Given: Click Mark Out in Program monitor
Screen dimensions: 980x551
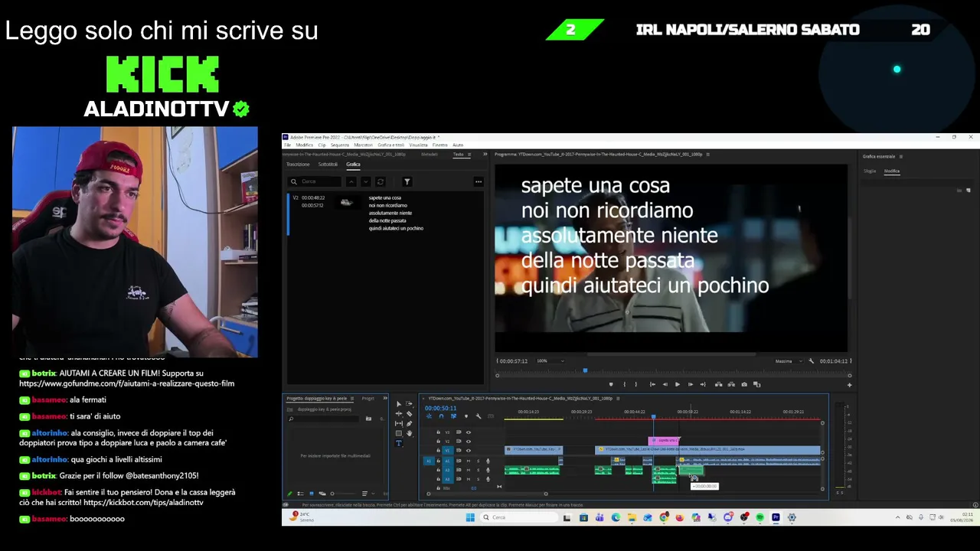Looking at the screenshot, I should click(x=635, y=384).
